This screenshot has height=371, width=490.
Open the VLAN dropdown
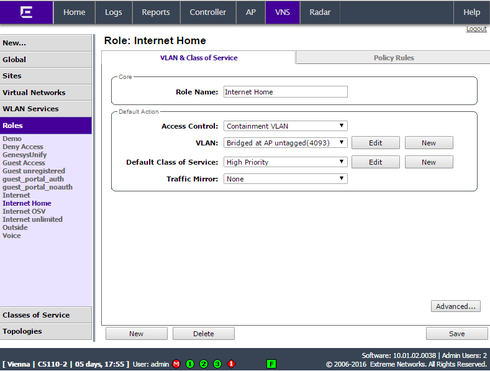285,143
